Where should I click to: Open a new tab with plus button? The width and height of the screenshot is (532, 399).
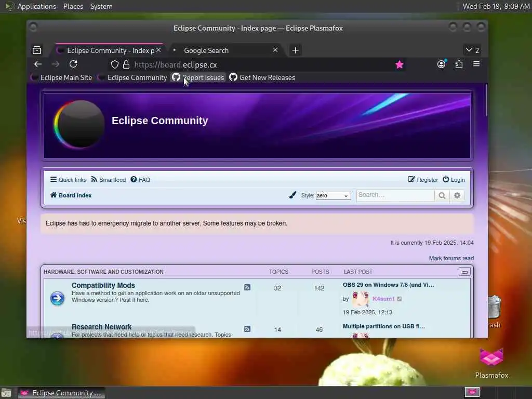(296, 50)
